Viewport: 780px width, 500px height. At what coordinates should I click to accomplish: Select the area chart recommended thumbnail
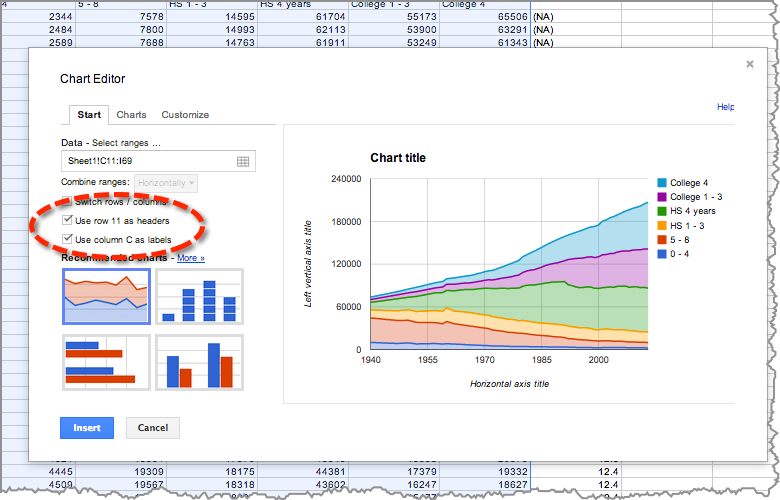pyautogui.click(x=106, y=297)
